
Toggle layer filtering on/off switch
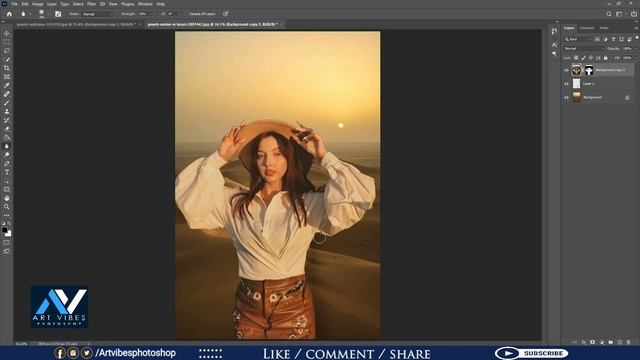point(637,38)
